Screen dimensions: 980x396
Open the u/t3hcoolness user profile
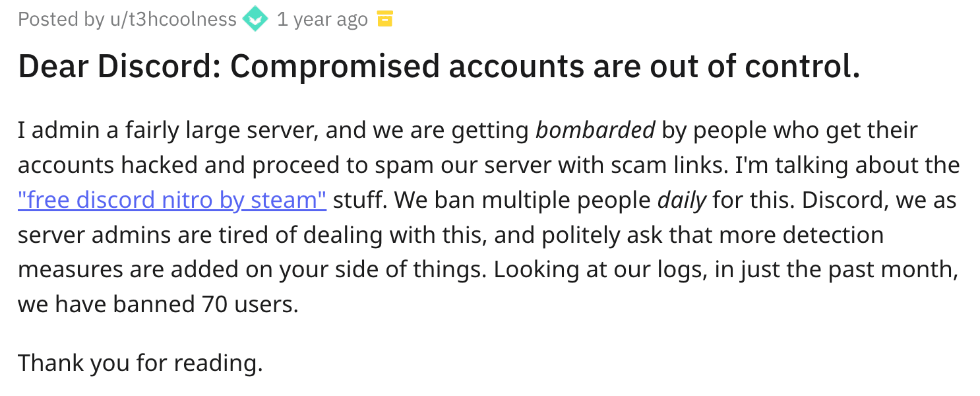click(x=173, y=20)
